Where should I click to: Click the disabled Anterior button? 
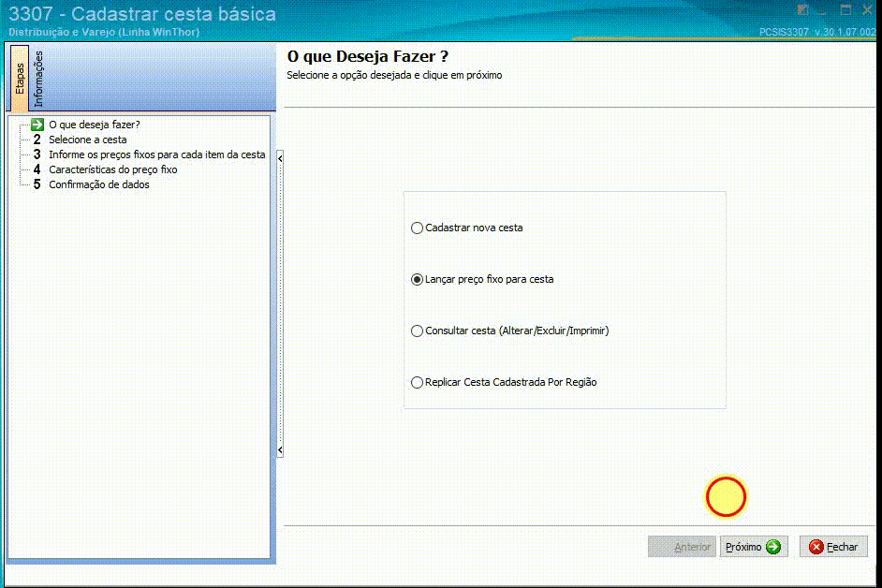(683, 547)
